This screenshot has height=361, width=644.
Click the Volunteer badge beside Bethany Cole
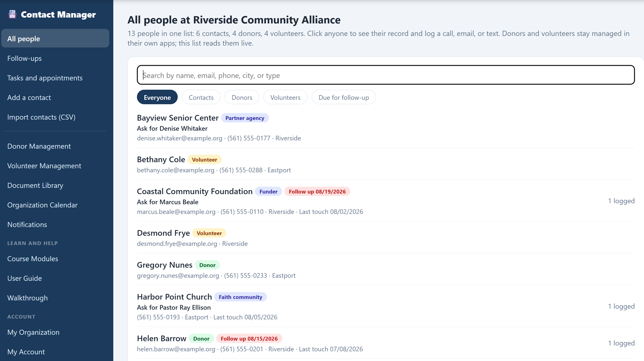point(204,160)
